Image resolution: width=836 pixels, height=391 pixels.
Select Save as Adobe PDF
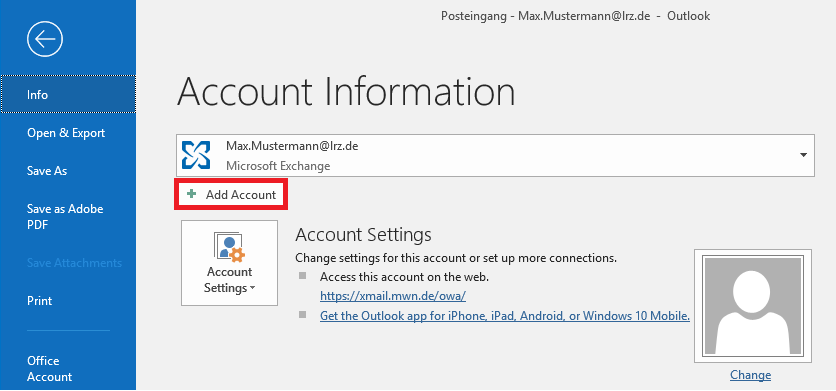click(x=65, y=217)
